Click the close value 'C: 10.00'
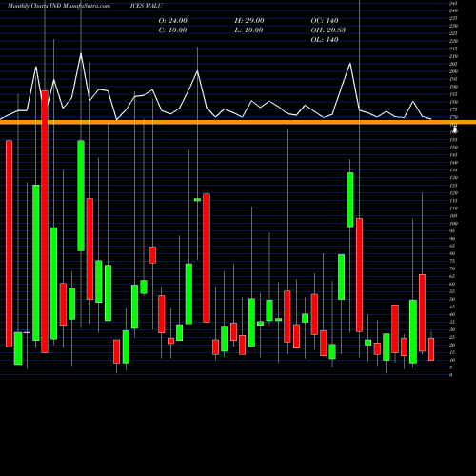 tap(172, 30)
